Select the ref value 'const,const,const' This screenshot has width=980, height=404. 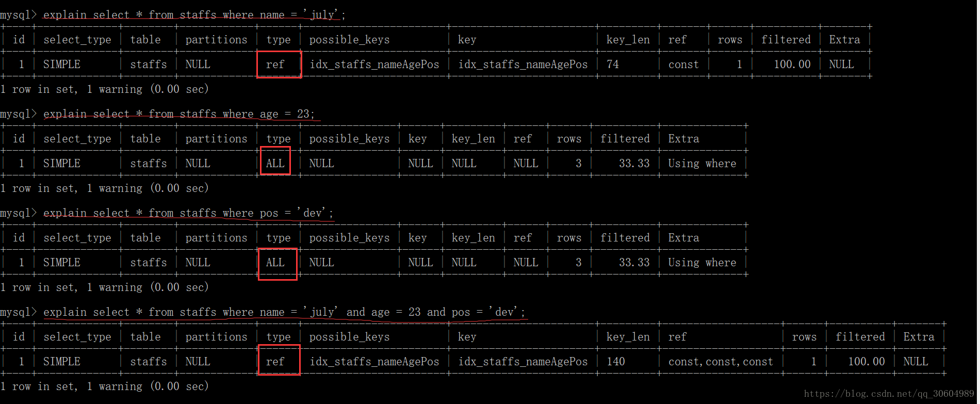point(721,361)
